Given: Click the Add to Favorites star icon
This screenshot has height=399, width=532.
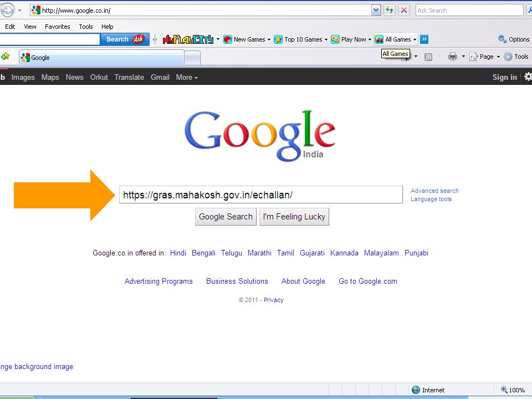Looking at the screenshot, I should [5, 57].
